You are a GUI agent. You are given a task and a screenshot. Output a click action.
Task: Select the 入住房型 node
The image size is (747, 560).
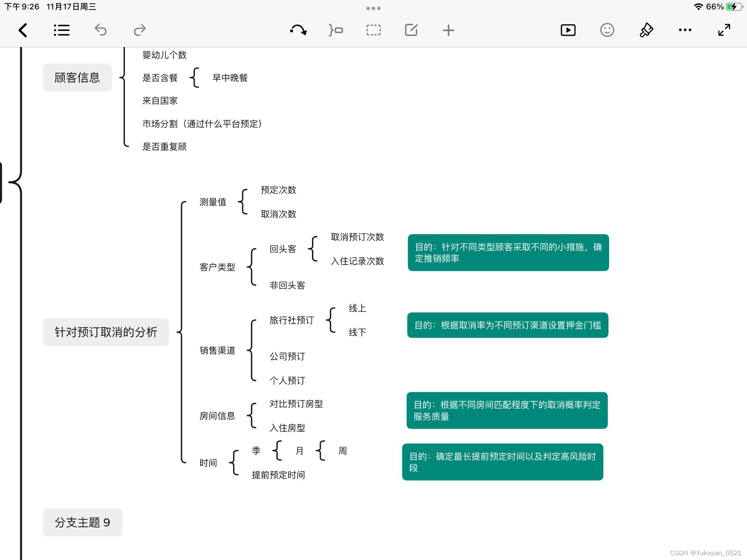287,428
